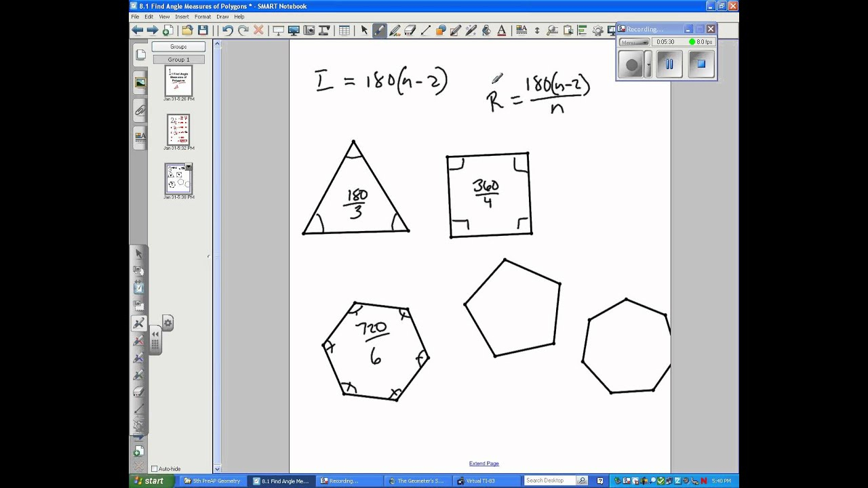Screen dimensions: 868x488
Task: Collapse floating toolbar double arrow
Action: (x=155, y=334)
